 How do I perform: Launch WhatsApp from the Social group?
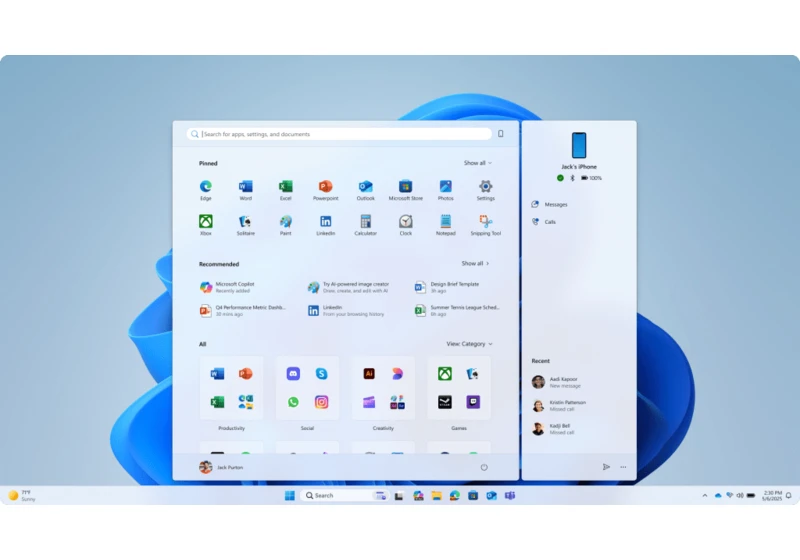tap(293, 402)
